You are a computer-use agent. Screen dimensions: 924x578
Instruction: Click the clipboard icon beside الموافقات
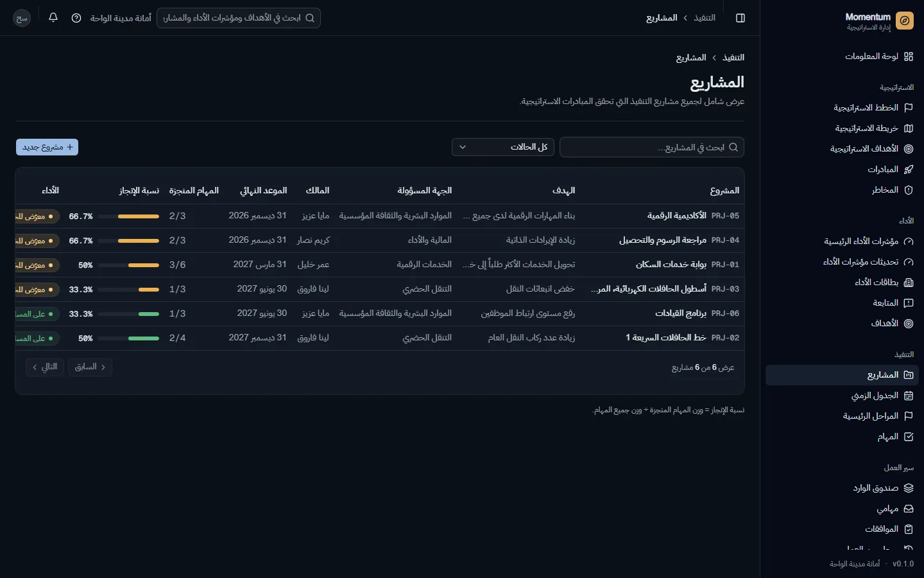coord(909,529)
